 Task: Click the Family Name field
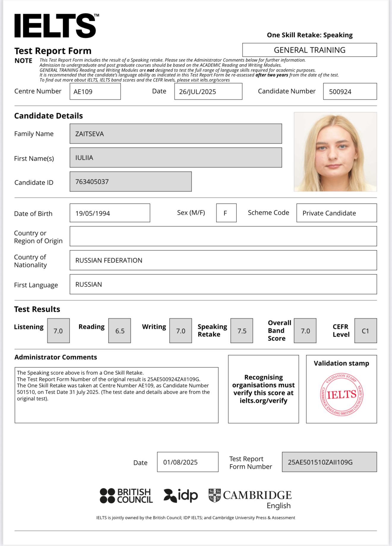[x=176, y=134]
